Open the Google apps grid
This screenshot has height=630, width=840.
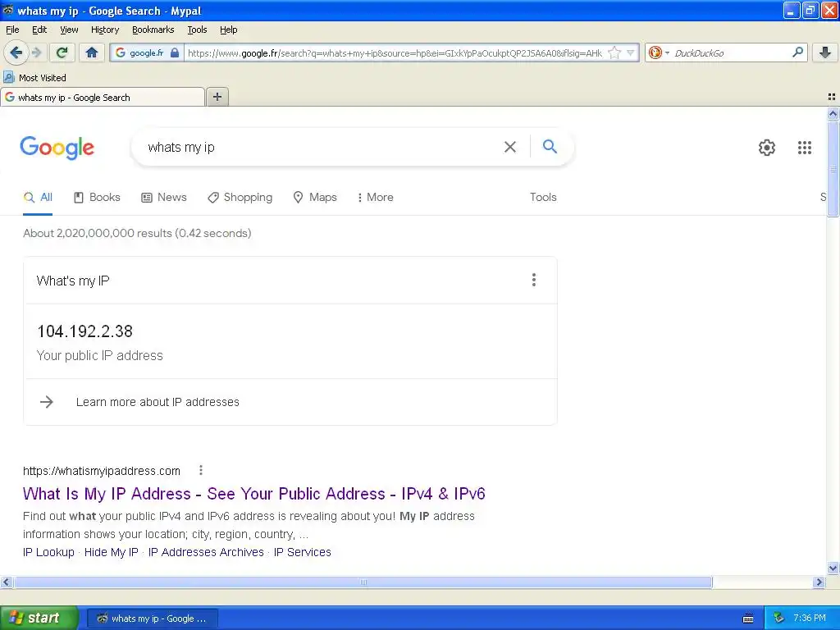[x=804, y=148]
